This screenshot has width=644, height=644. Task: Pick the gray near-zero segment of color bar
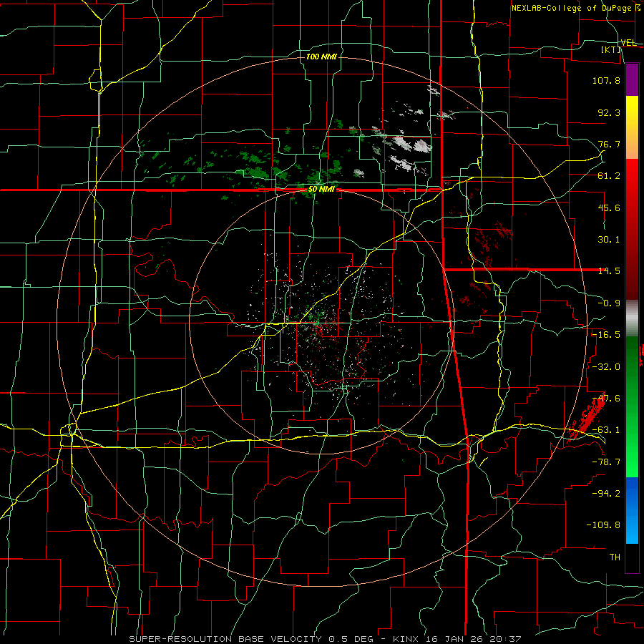[x=632, y=318]
